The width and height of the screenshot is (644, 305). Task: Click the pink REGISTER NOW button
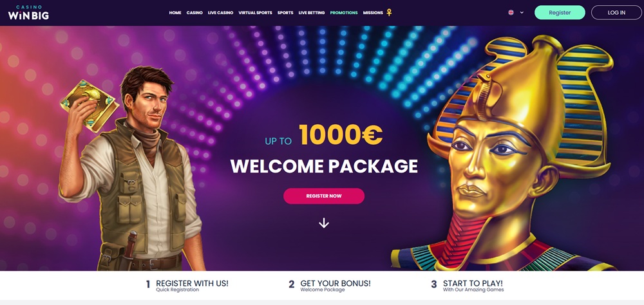(324, 196)
